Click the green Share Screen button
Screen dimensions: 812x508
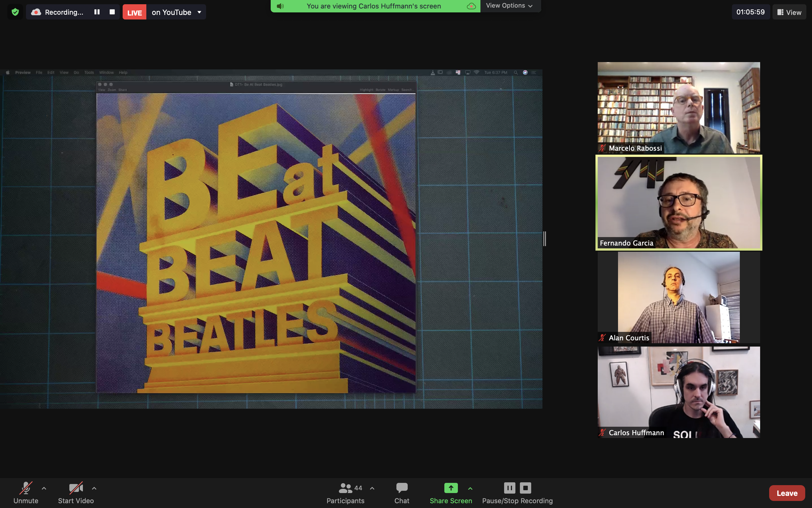tap(451, 493)
